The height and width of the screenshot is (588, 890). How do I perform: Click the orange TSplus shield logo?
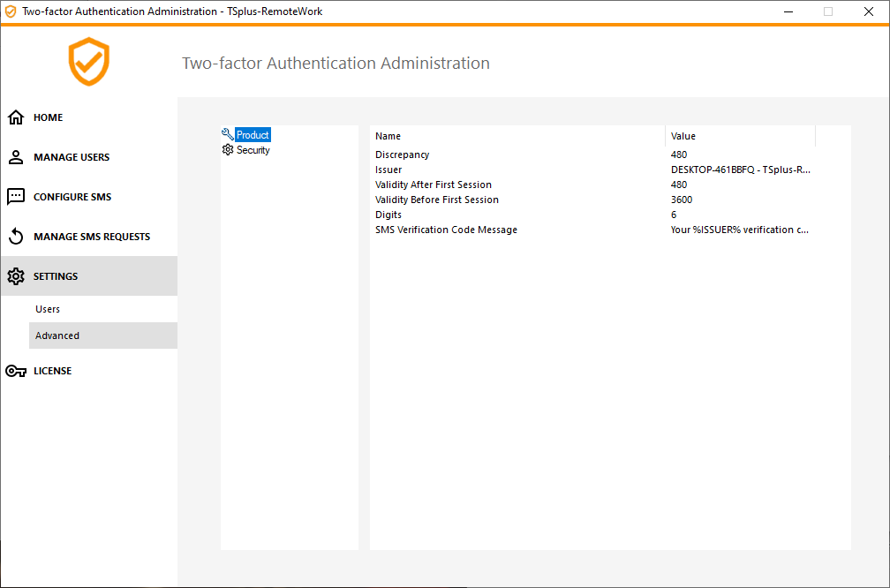pyautogui.click(x=88, y=63)
